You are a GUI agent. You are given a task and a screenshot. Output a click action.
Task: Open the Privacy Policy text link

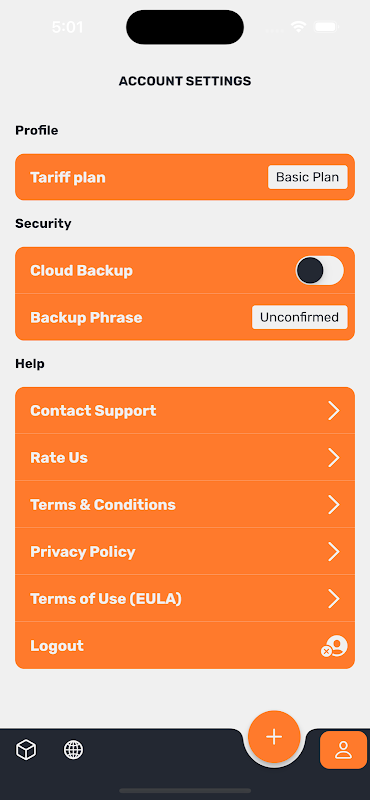tap(83, 552)
